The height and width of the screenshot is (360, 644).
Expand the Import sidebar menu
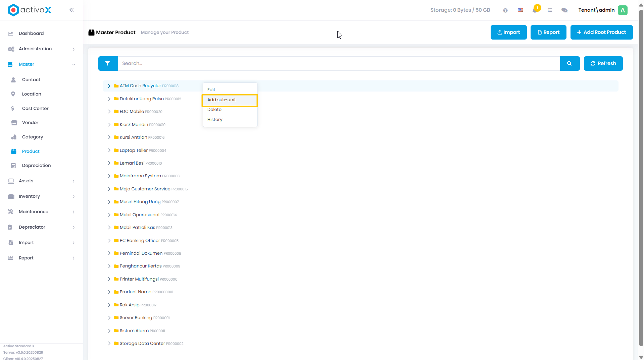tap(42, 242)
